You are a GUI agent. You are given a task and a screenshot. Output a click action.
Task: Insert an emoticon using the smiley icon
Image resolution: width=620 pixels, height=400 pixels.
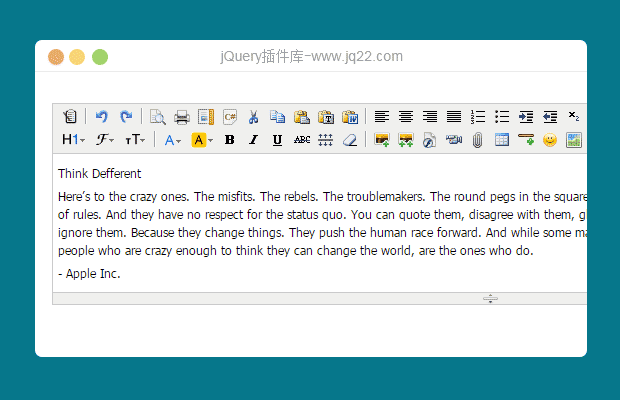549,140
